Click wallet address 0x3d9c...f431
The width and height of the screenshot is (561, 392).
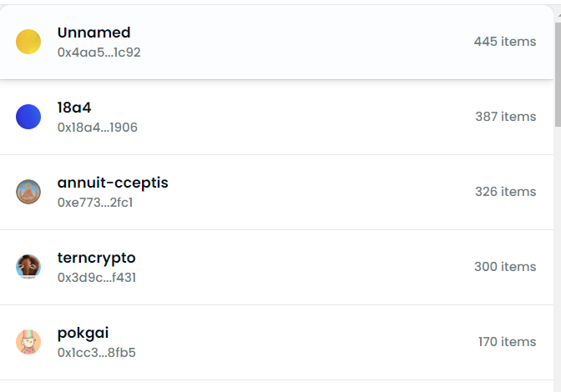click(96, 278)
